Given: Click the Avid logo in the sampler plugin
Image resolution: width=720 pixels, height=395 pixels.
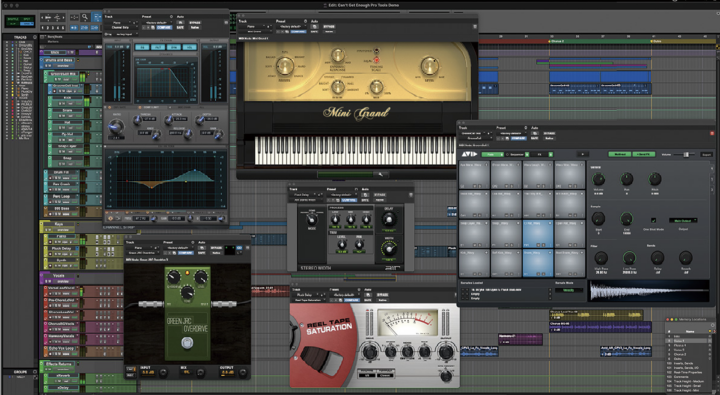Looking at the screenshot, I should coord(469,154).
